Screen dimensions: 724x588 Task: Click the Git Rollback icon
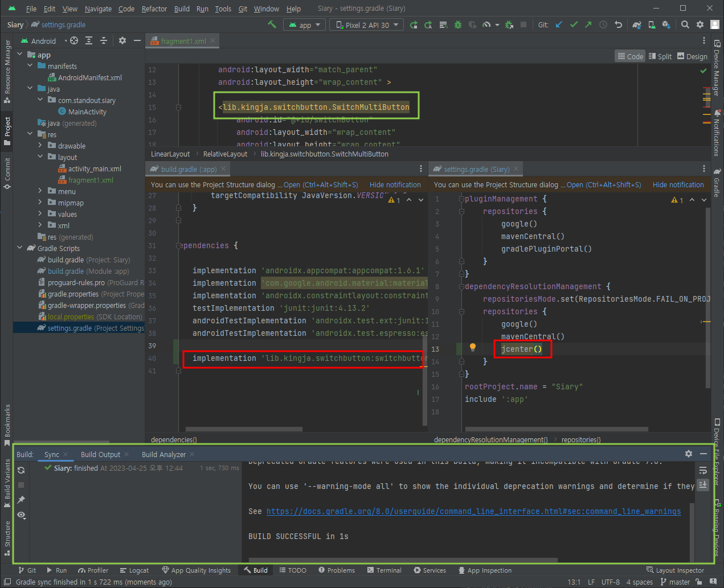click(x=618, y=24)
